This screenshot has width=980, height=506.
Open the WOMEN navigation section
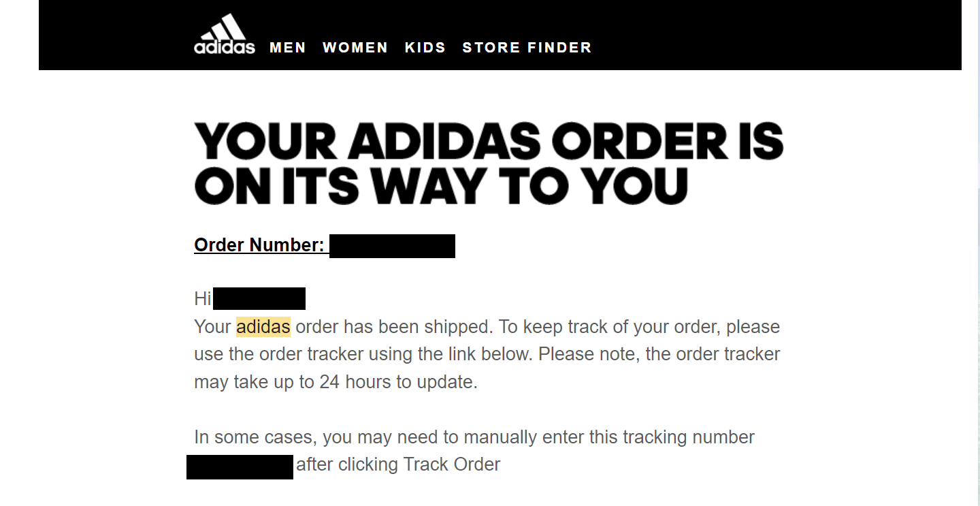355,47
